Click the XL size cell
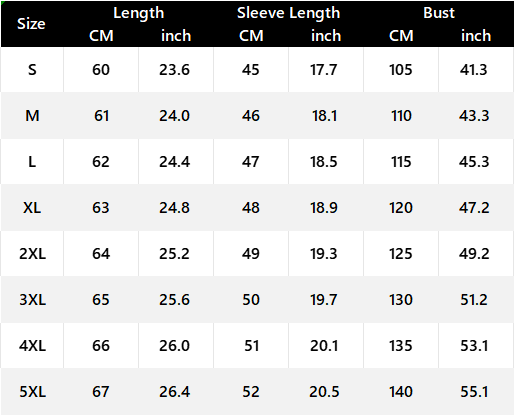Viewport: 514px width, 415px height. [32, 208]
